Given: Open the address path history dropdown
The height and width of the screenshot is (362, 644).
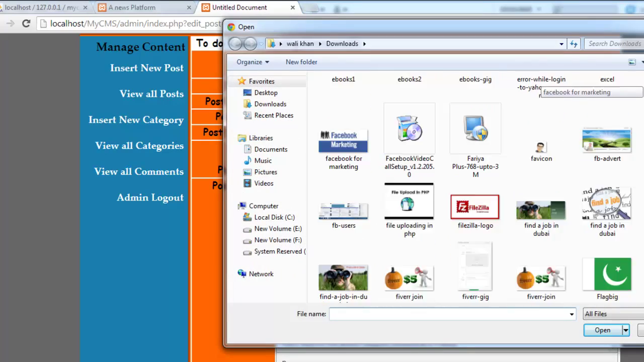Looking at the screenshot, I should 561,44.
